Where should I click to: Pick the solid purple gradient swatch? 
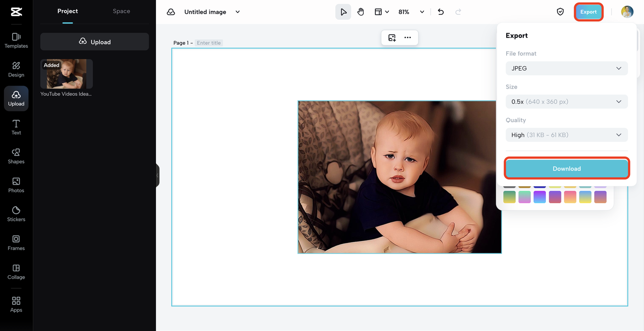(555, 197)
